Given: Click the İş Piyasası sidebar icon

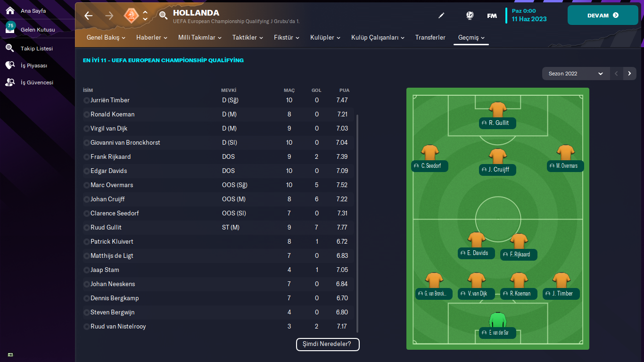Looking at the screenshot, I should pos(10,66).
